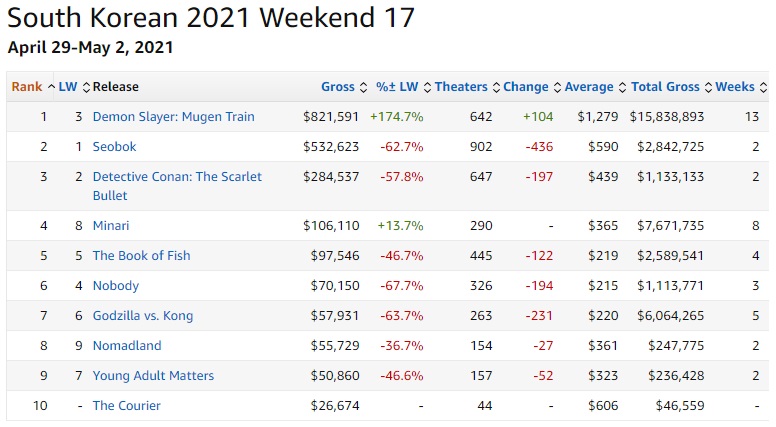
Task: Sort by the Release column header
Action: (115, 87)
